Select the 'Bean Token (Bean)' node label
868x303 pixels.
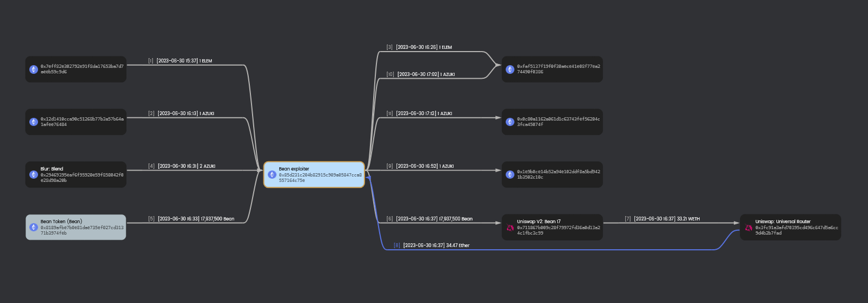[61, 222]
